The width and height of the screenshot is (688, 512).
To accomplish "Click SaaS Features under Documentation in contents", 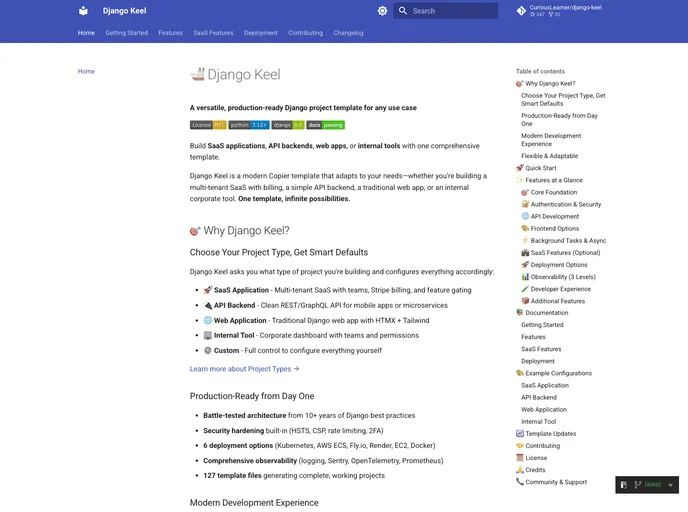I will pyautogui.click(x=541, y=349).
